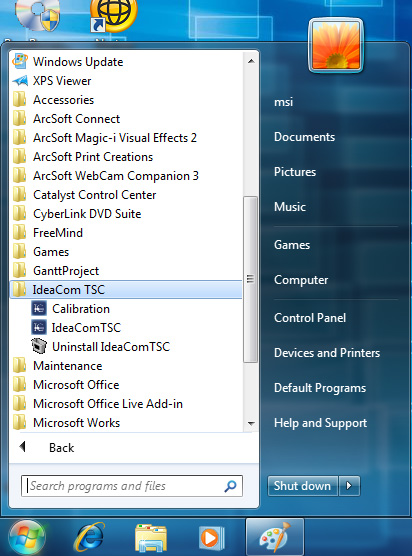The height and width of the screenshot is (556, 412).
Task: Click the magnifier icon in search box
Action: [230, 486]
